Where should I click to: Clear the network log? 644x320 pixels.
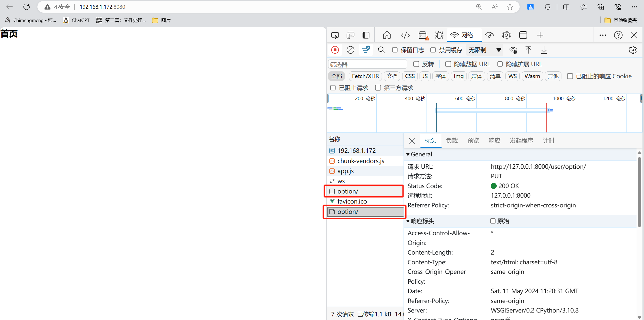350,50
